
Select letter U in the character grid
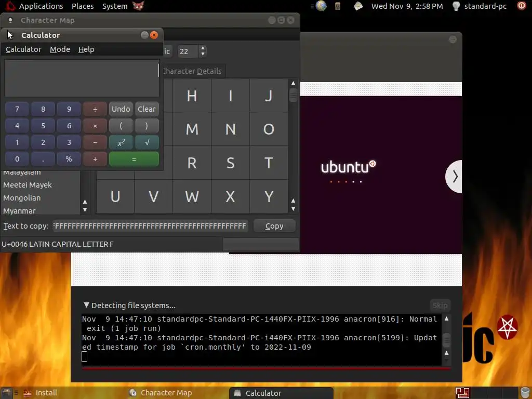click(x=115, y=196)
